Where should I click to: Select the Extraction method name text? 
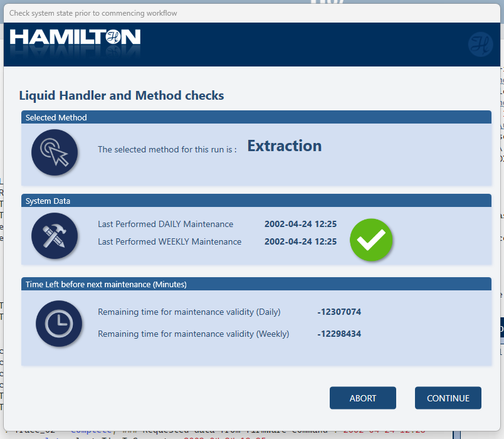(x=284, y=146)
